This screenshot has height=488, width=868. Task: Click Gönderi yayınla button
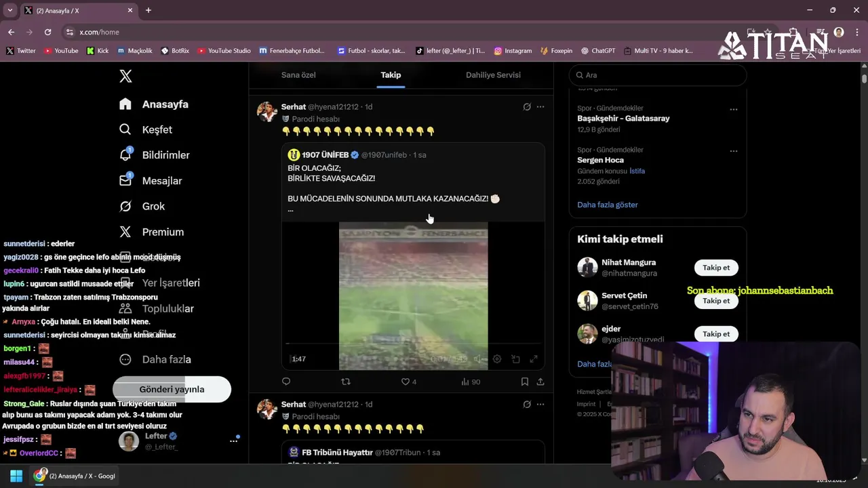(x=172, y=389)
